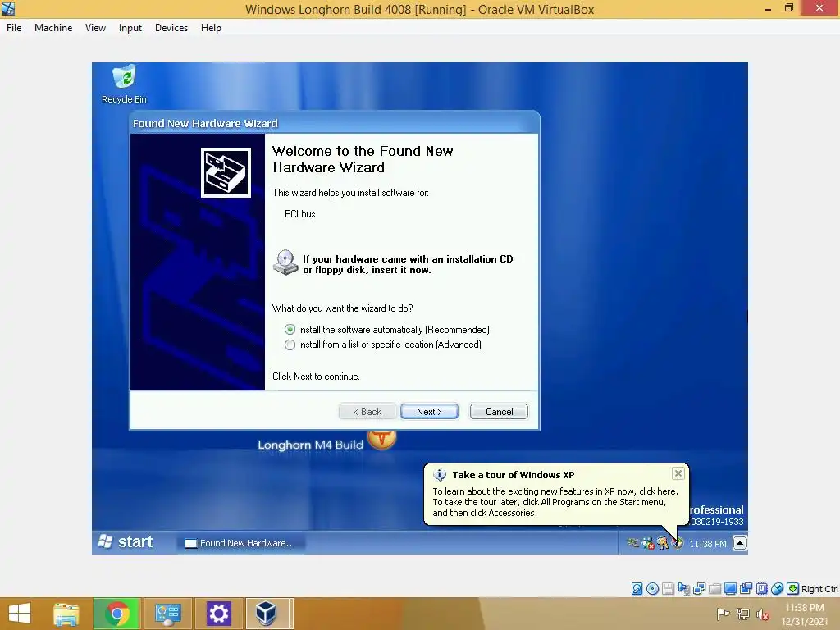Open the Devices menu

click(171, 28)
